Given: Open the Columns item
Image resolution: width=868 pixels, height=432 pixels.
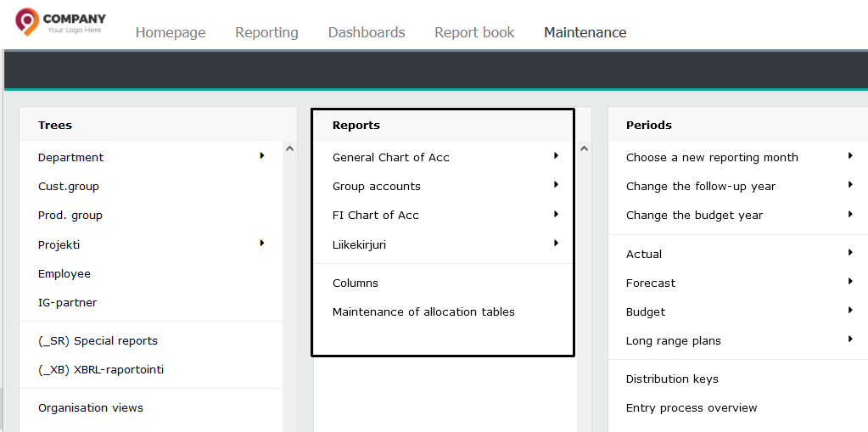Looking at the screenshot, I should coord(356,283).
